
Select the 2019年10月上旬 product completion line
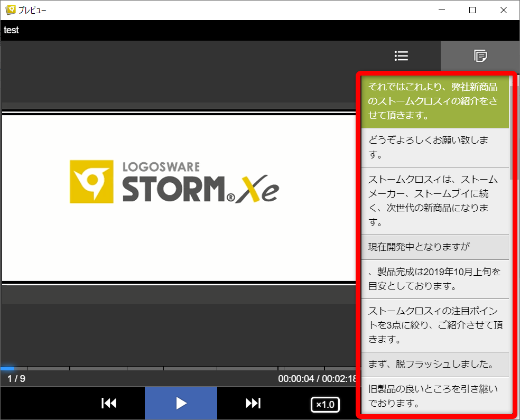(434, 279)
